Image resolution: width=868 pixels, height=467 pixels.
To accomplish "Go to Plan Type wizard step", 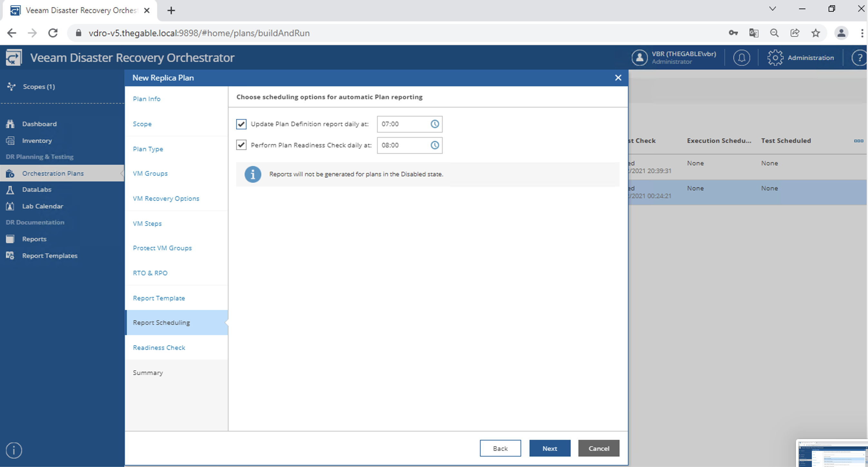I will (148, 149).
